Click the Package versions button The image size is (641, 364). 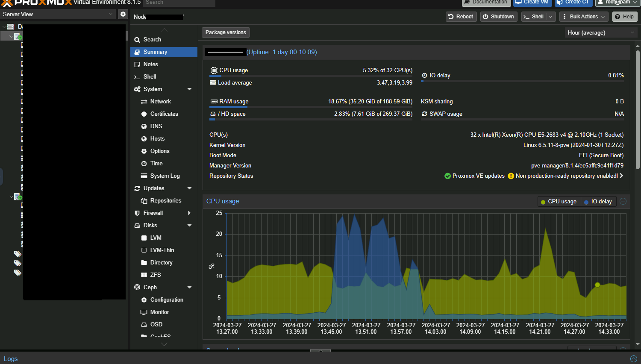point(226,32)
